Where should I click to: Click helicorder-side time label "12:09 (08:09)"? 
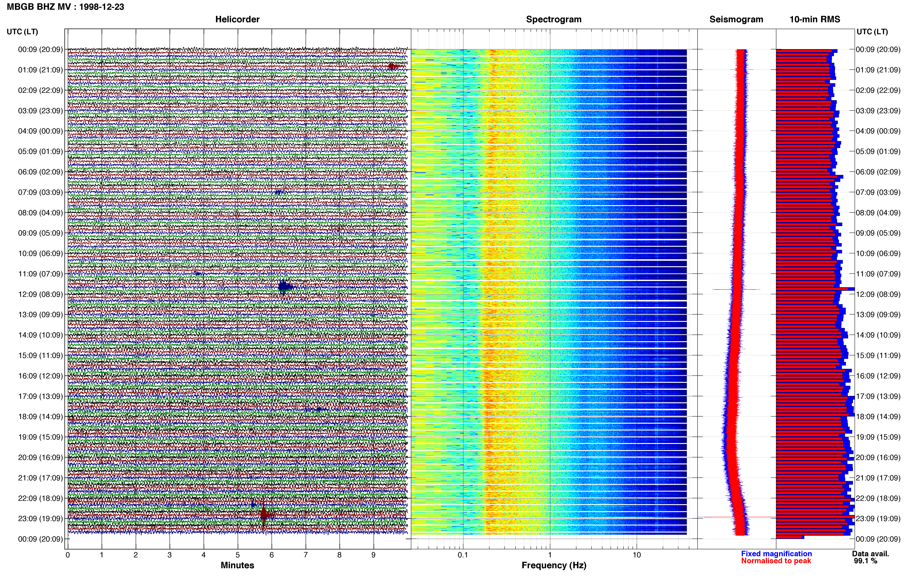[41, 294]
